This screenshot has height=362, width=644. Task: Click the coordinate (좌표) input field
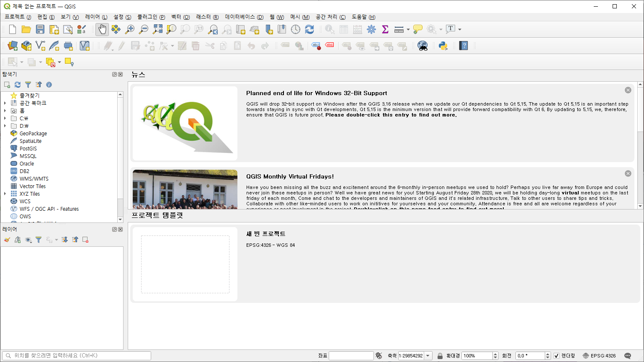coord(351,356)
